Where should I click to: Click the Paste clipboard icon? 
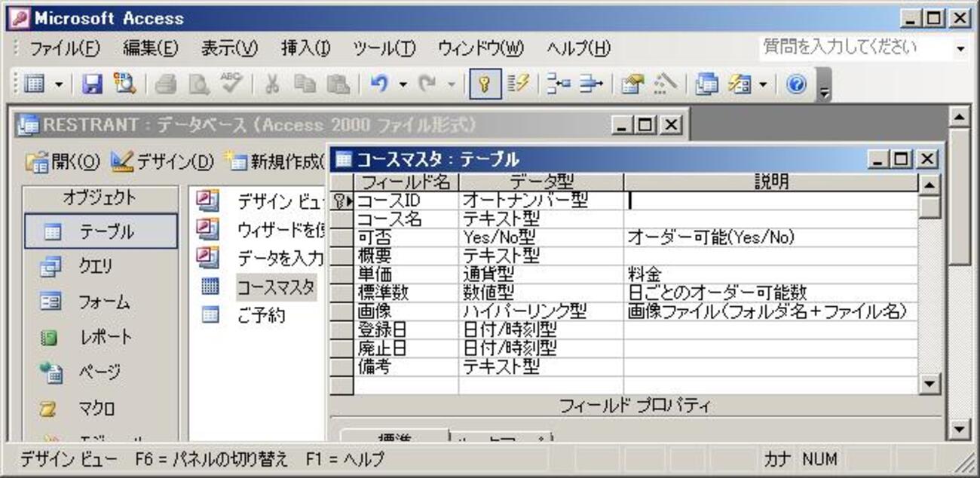tap(338, 84)
